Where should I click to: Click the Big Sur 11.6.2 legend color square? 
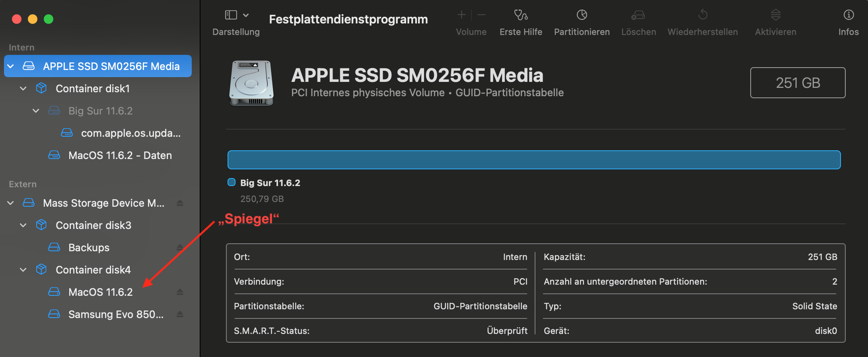point(232,182)
